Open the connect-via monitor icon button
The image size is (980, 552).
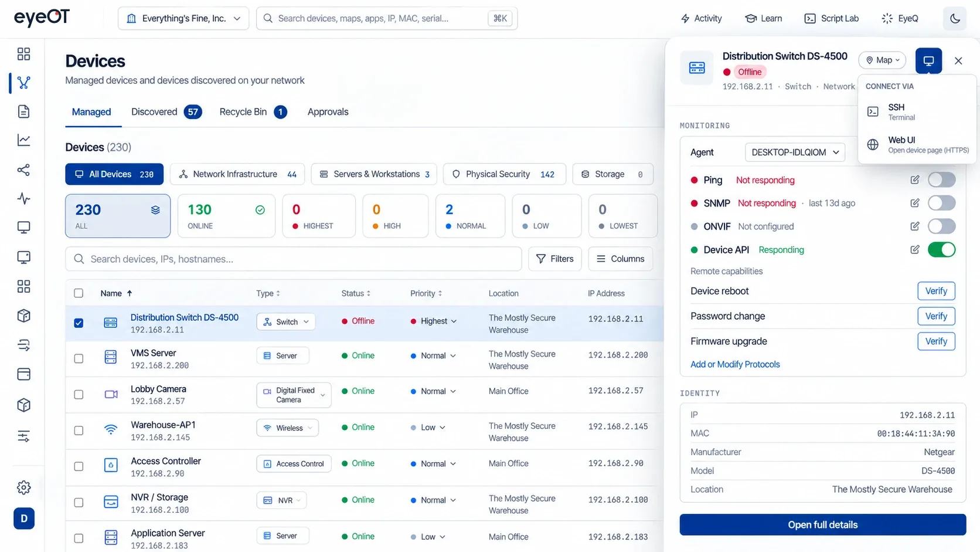pyautogui.click(x=928, y=60)
